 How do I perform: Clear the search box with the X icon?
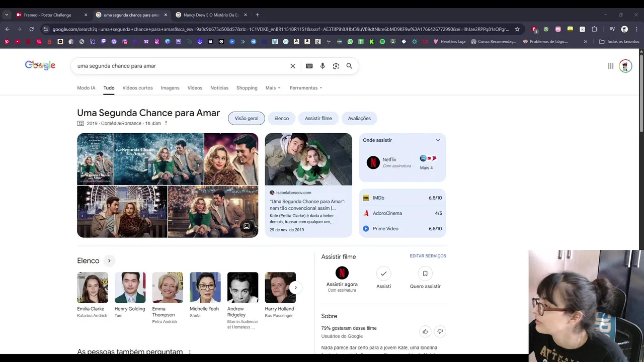point(293,66)
